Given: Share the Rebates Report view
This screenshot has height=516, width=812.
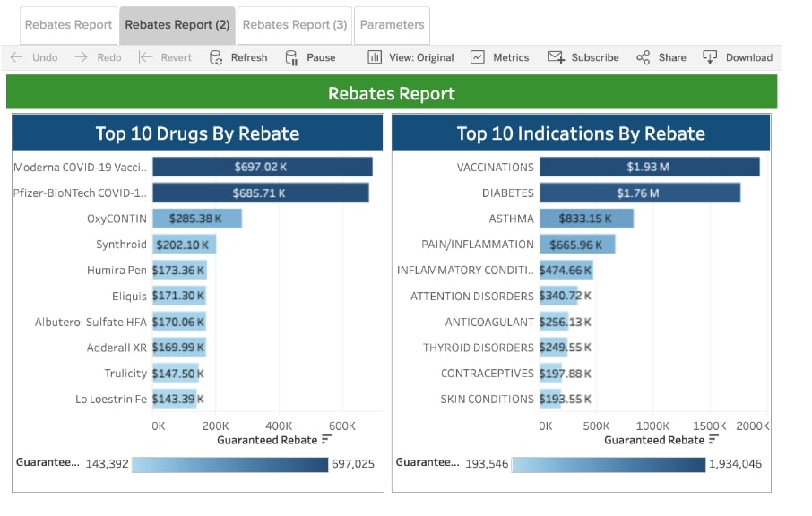Looking at the screenshot, I should pos(661,57).
